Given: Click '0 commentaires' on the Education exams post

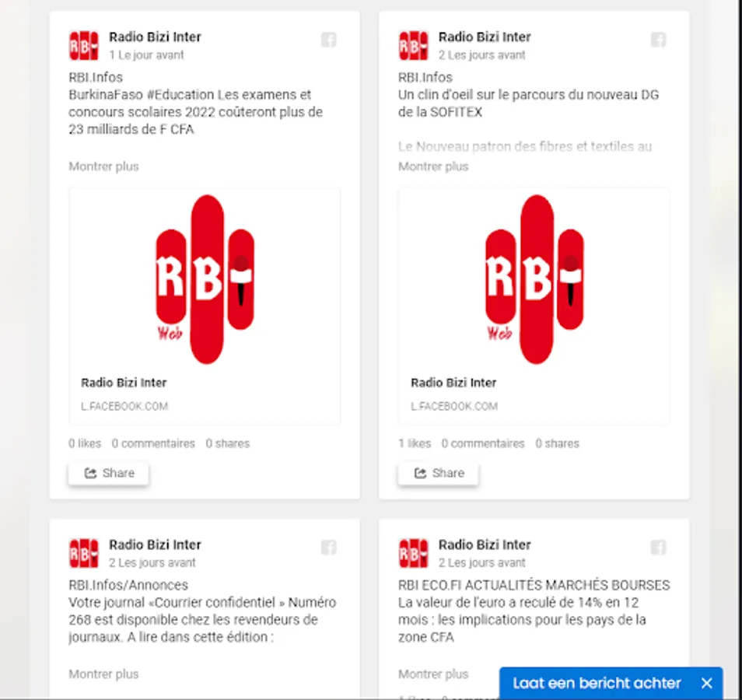Looking at the screenshot, I should point(153,443).
